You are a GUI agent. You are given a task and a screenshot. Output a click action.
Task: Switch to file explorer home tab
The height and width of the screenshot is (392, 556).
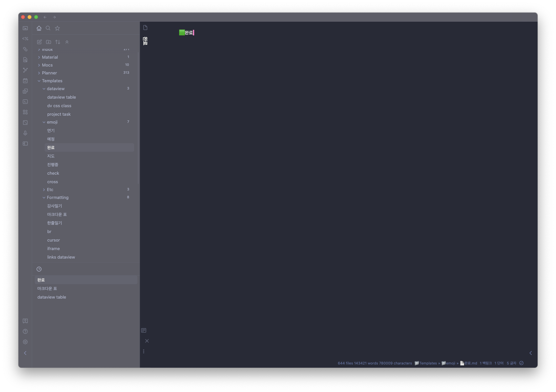[39, 28]
